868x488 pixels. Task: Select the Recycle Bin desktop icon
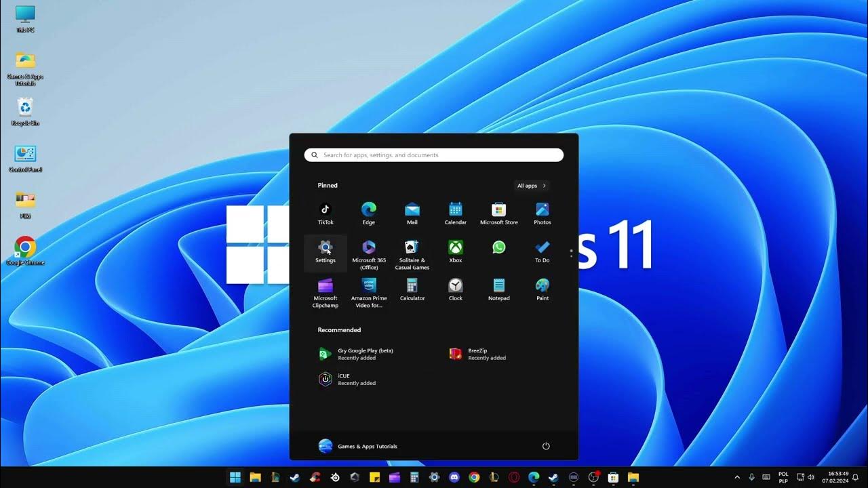click(x=25, y=112)
